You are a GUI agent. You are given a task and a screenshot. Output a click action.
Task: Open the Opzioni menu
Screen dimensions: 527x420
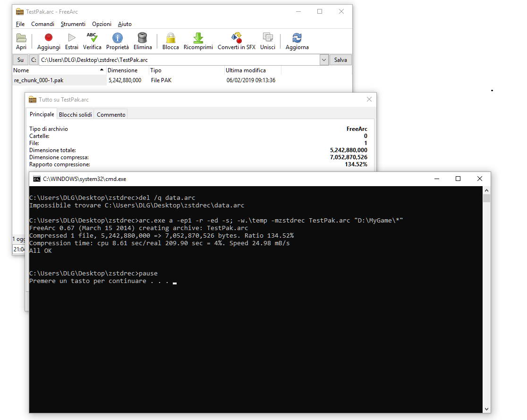pos(102,24)
